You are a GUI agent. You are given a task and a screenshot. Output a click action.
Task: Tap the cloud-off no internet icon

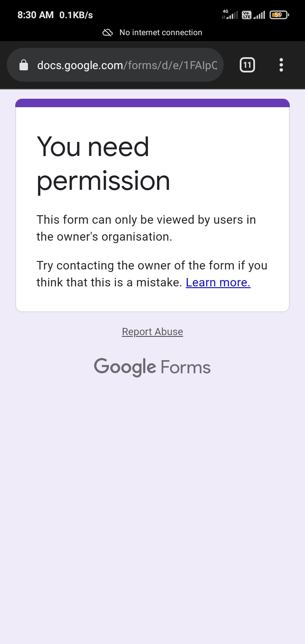(107, 32)
